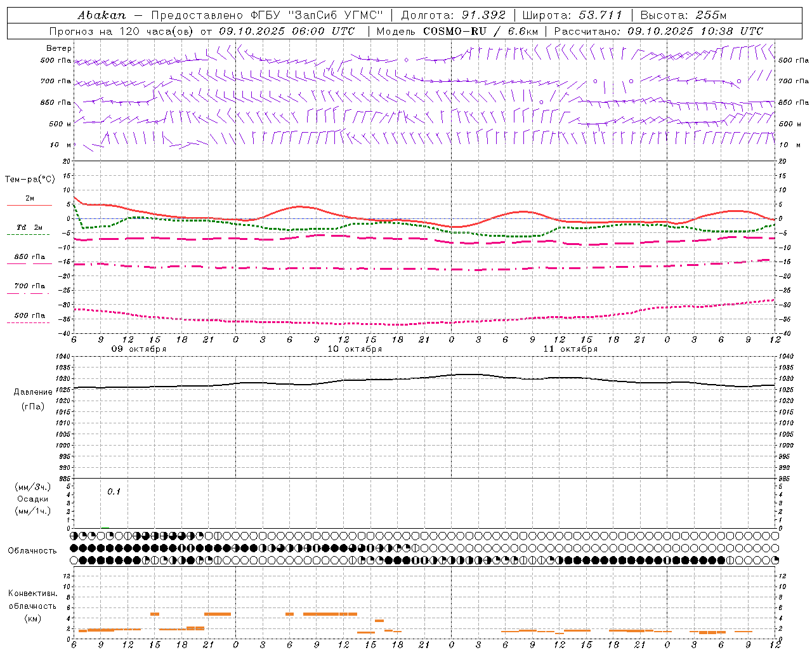
Task: Click 'Прогноз на 120 часа(ов)' forecast start text
Action: click(122, 31)
